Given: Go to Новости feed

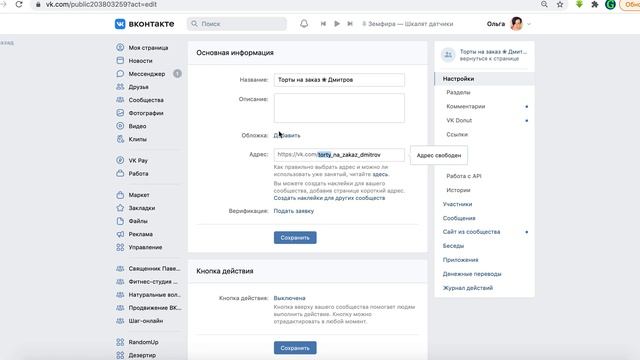Looking at the screenshot, I should pos(135,61).
